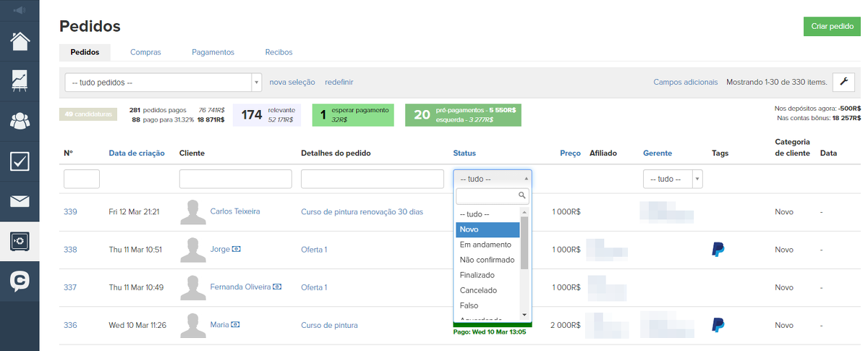This screenshot has height=351, width=868.
Task: Open the Gerente filter dropdown
Action: coord(672,179)
